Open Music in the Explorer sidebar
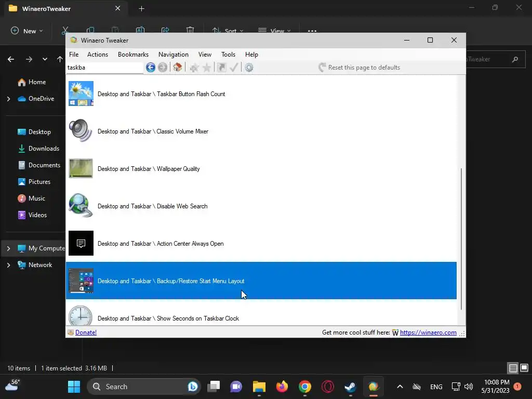 tap(31, 198)
